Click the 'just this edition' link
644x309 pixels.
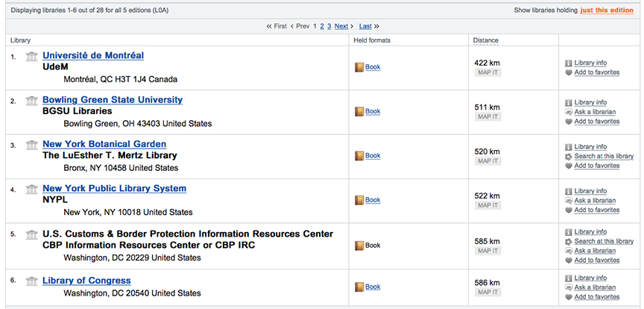(607, 10)
